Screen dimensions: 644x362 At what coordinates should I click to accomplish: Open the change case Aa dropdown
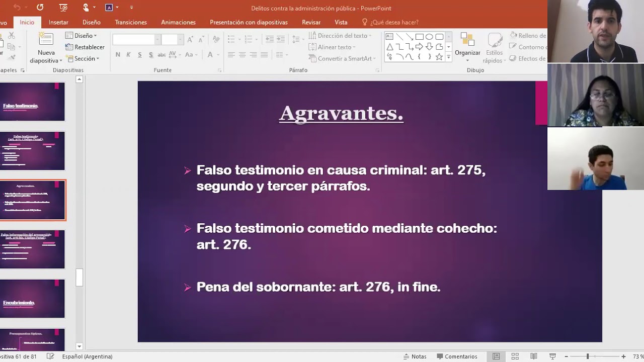tap(191, 55)
